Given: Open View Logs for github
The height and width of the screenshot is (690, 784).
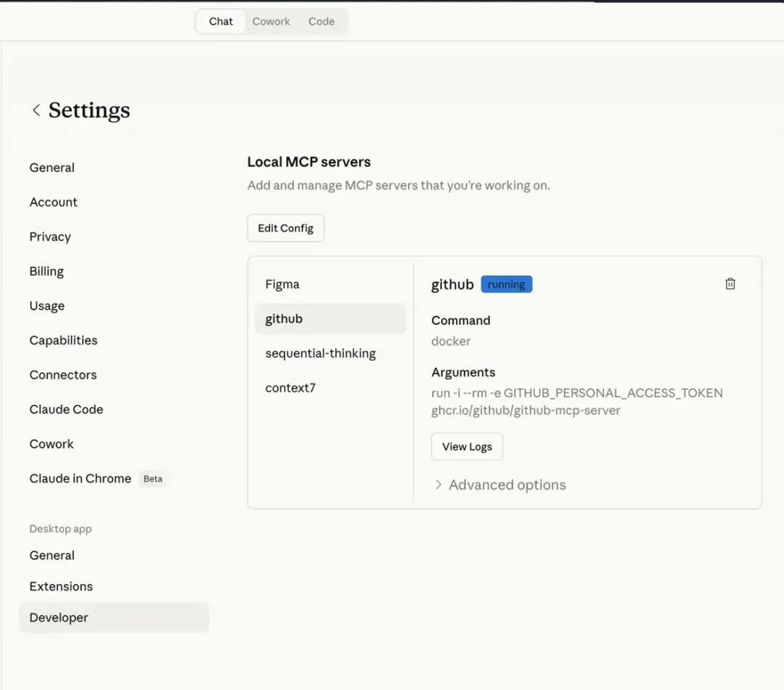Looking at the screenshot, I should point(467,446).
